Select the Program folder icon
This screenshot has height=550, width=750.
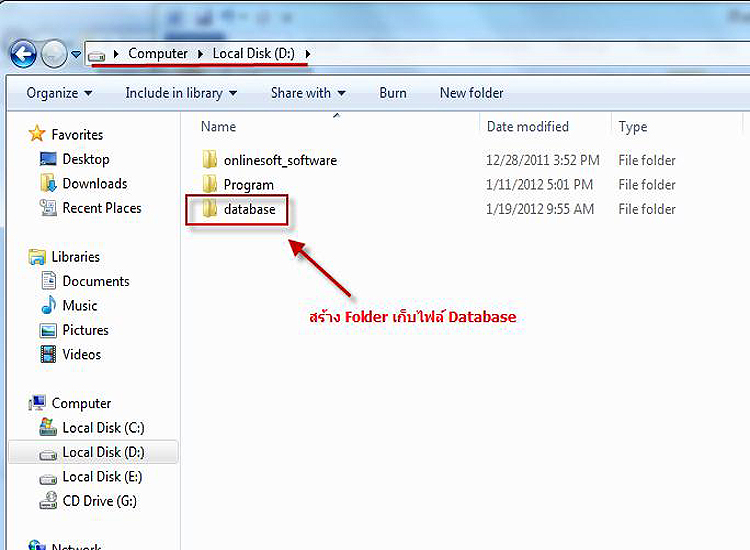[209, 185]
